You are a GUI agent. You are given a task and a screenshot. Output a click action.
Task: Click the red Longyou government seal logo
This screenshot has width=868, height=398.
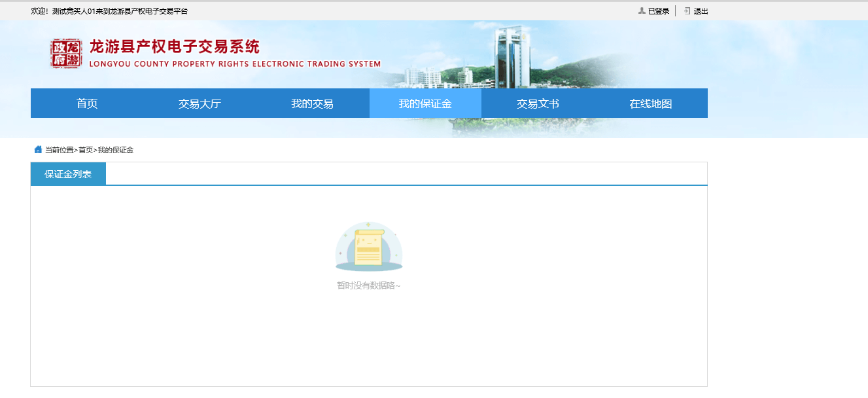[x=67, y=54]
